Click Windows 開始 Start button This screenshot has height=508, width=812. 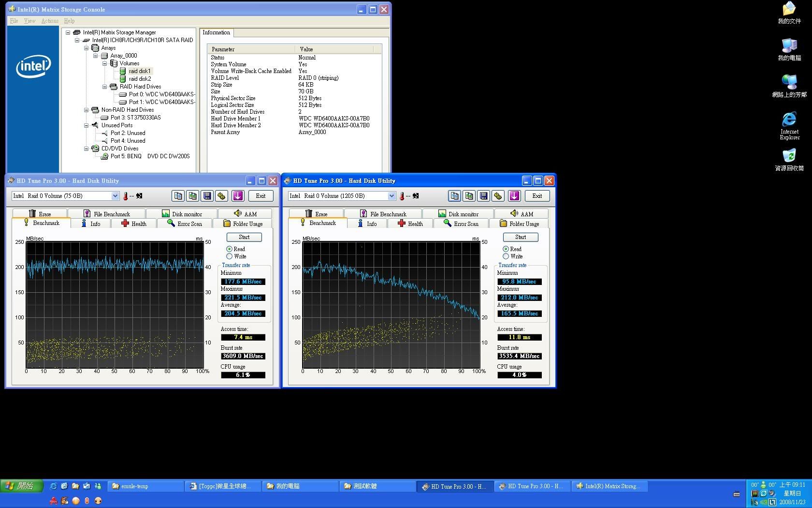point(22,486)
